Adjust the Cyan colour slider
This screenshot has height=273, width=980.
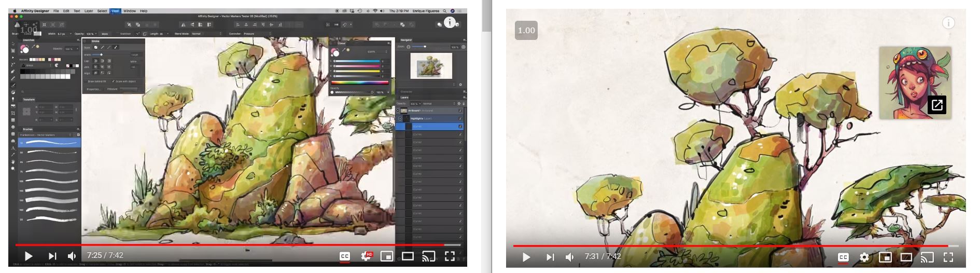(x=357, y=61)
